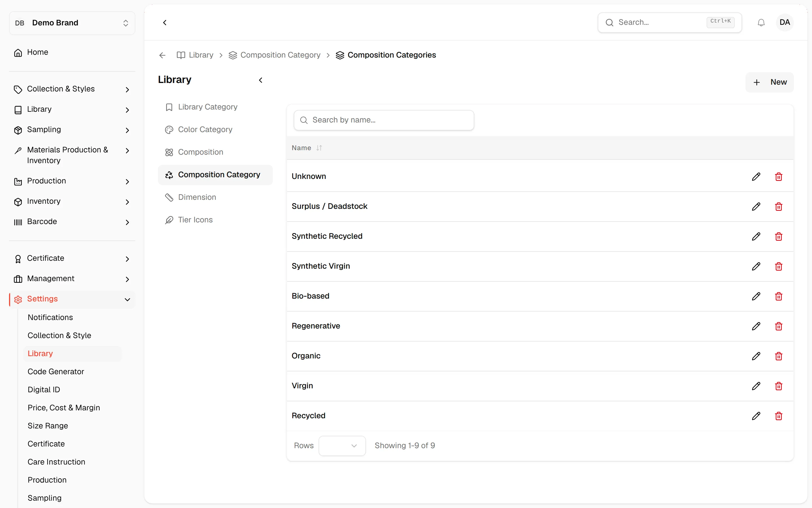
Task: Open the Demo Brand switcher
Action: pos(72,23)
